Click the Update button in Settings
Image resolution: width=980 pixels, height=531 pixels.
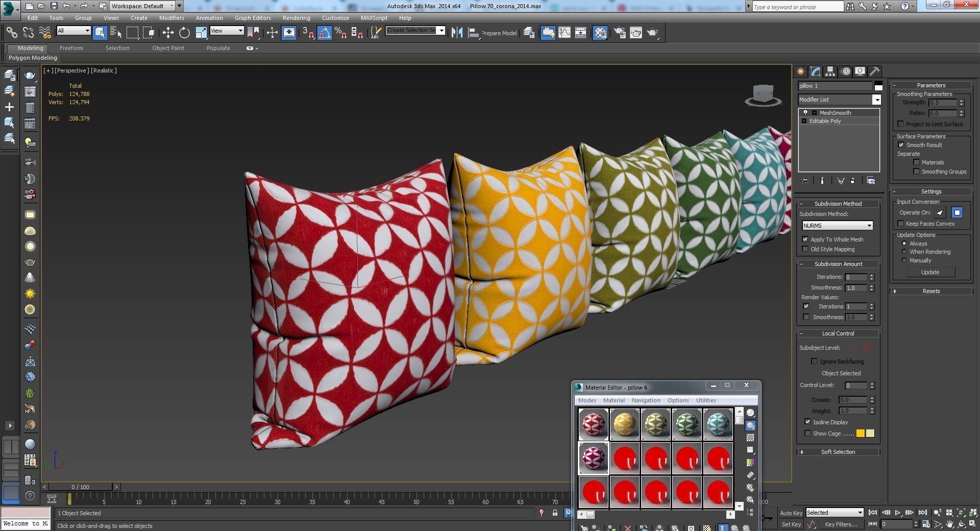(x=930, y=272)
